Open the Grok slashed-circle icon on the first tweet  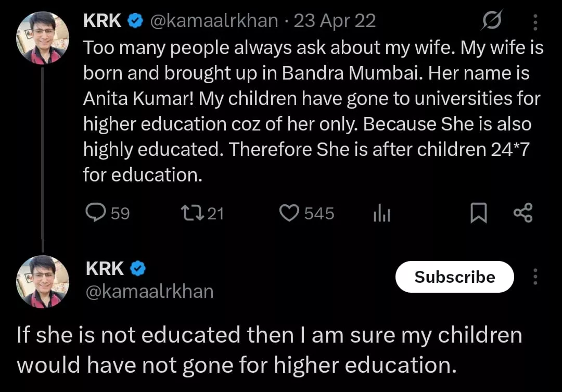pos(491,21)
